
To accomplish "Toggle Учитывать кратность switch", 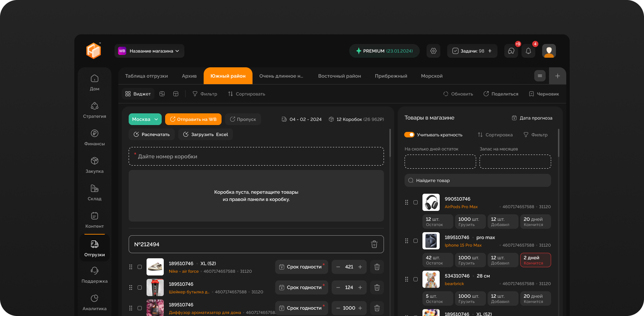I will pos(409,135).
